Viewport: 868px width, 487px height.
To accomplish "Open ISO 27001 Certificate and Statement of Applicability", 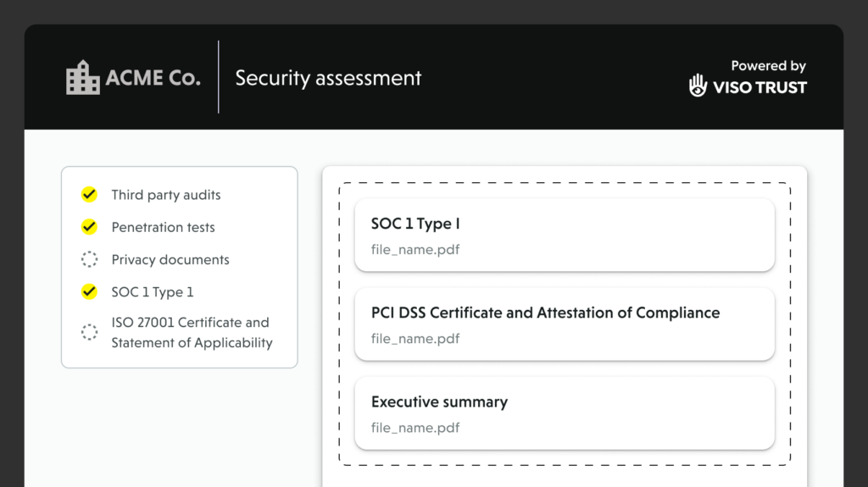I will (192, 333).
